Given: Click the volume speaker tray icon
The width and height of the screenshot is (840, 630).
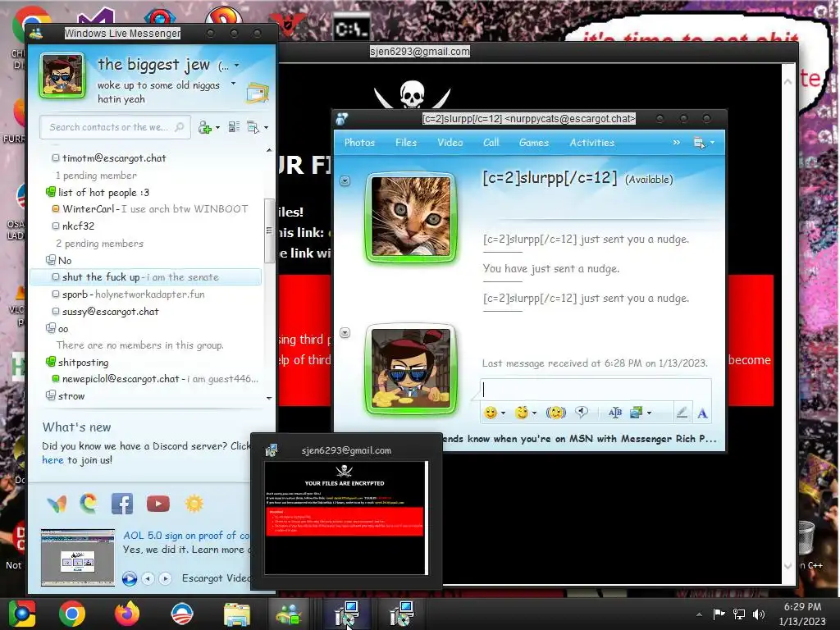Looking at the screenshot, I should (x=759, y=614).
